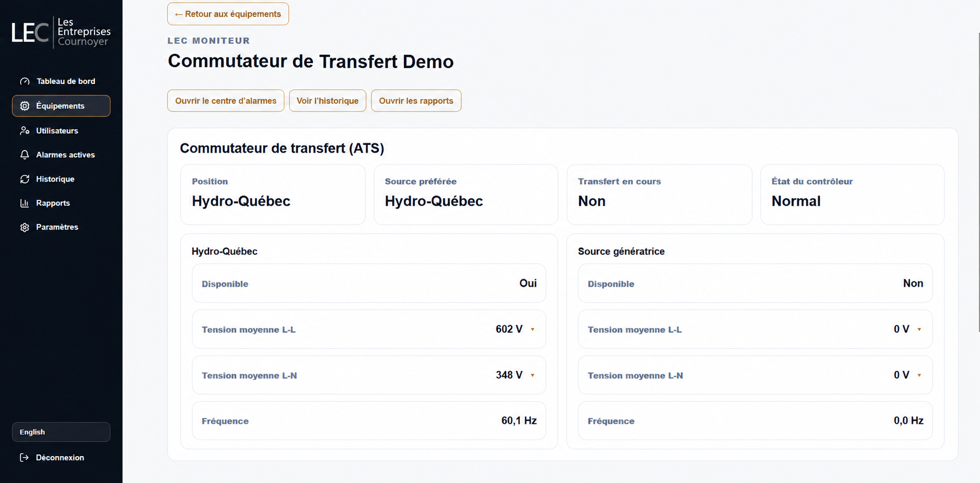Click the 348 V voltage value
Image resolution: width=980 pixels, height=483 pixels.
[x=509, y=375]
